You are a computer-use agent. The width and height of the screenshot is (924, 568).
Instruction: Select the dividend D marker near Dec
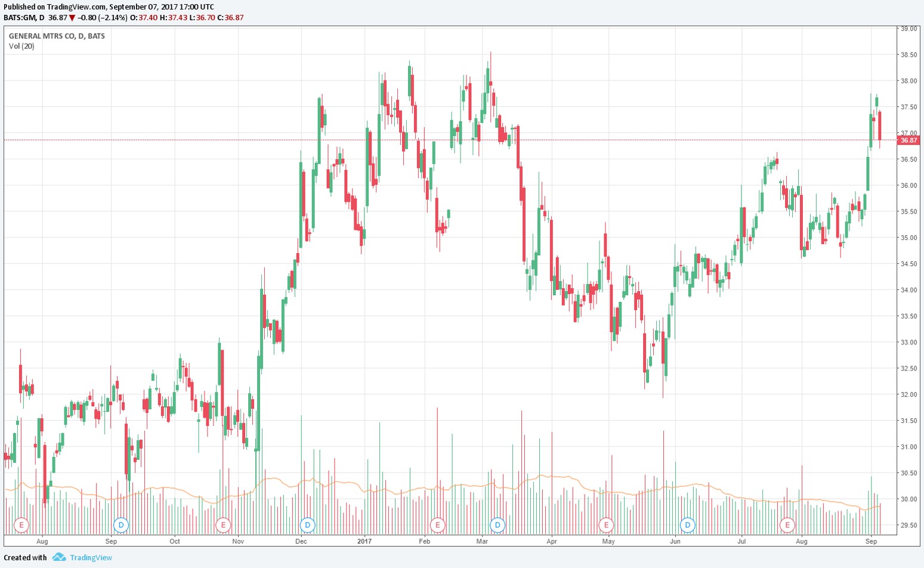pos(307,525)
